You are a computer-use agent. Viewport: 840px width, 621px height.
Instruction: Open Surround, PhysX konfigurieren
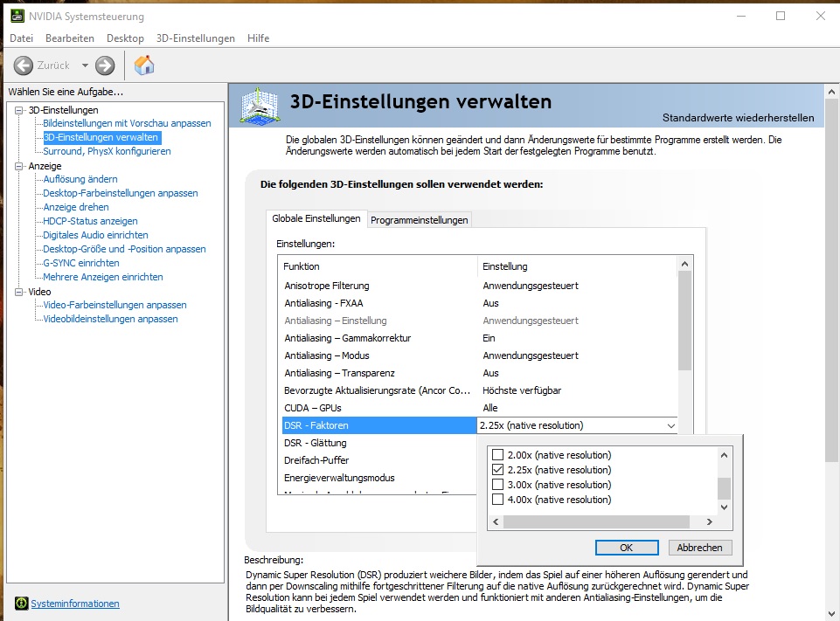[x=108, y=151]
